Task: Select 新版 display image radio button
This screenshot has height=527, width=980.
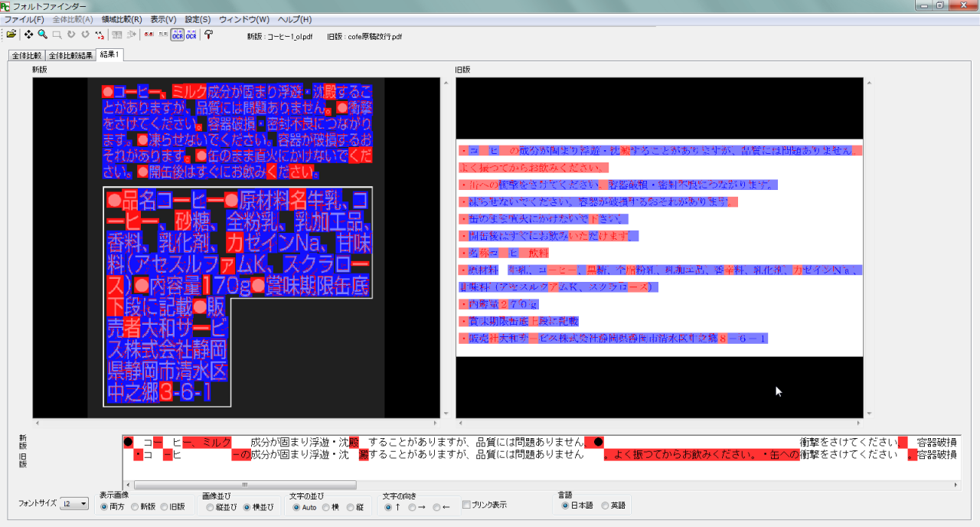Action: click(142, 507)
